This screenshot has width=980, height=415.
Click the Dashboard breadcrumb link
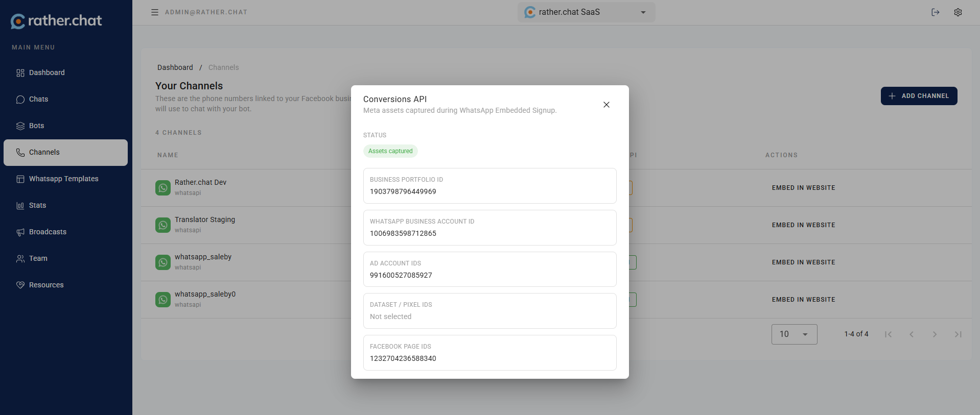click(x=175, y=67)
